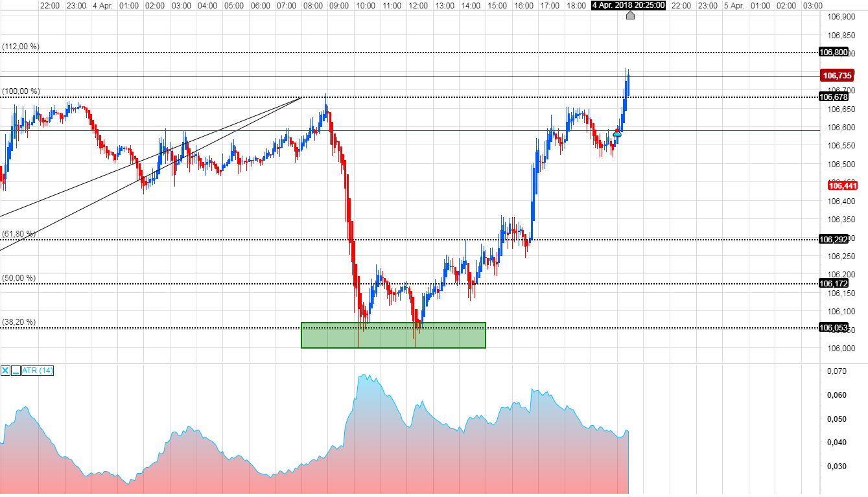Minimize the ATR (14) indicator panel
Screen dimensions: 868x497
click(16, 371)
